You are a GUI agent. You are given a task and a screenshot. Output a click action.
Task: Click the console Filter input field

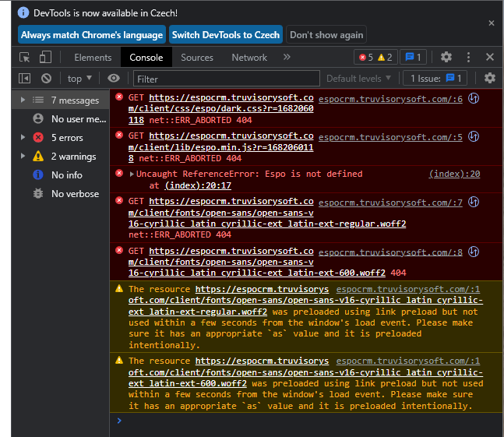pos(226,78)
